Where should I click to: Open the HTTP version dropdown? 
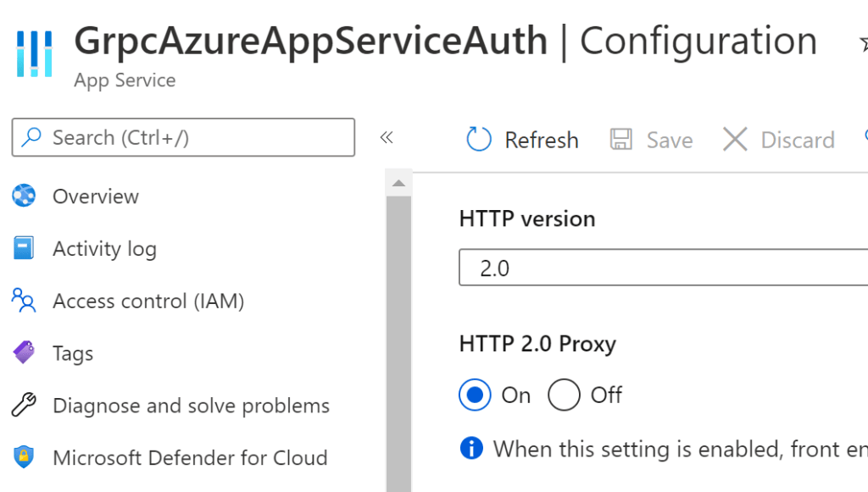663,268
